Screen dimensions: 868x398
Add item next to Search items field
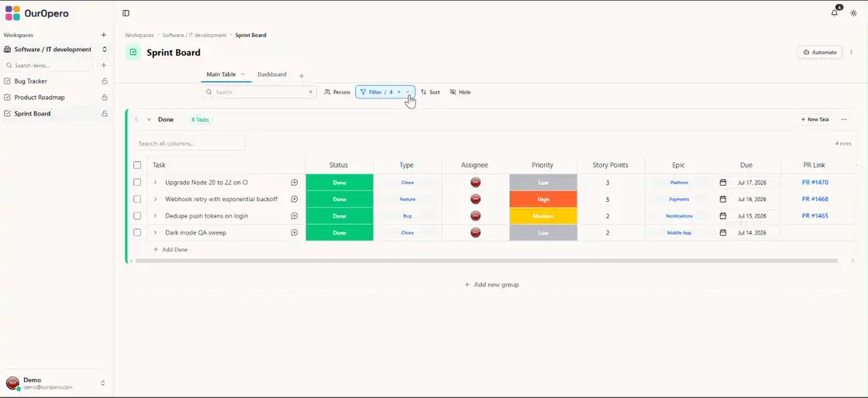pos(104,65)
